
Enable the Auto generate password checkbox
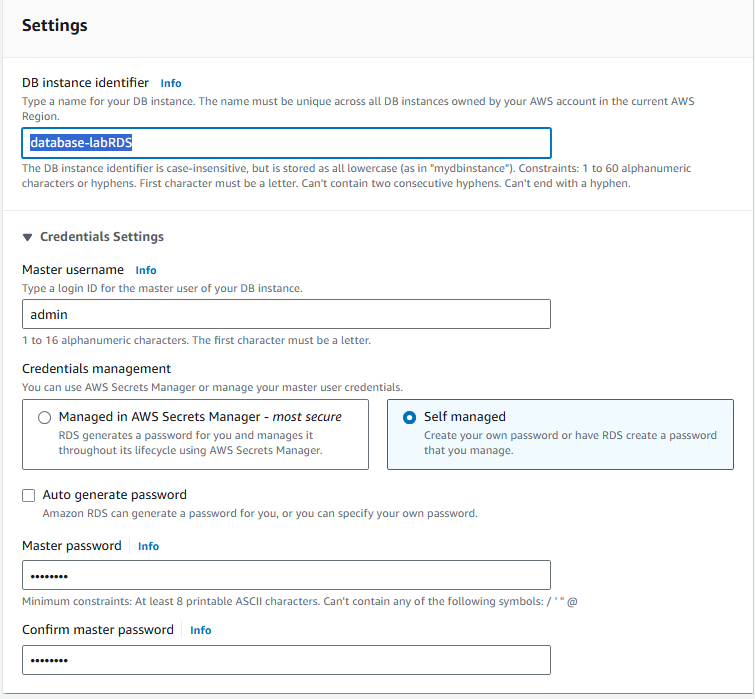(30, 495)
